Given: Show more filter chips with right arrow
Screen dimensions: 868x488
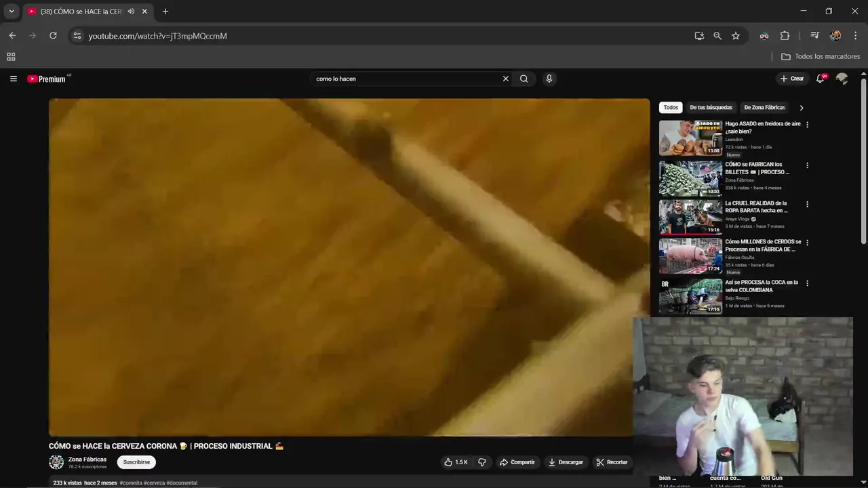Looking at the screenshot, I should point(802,108).
